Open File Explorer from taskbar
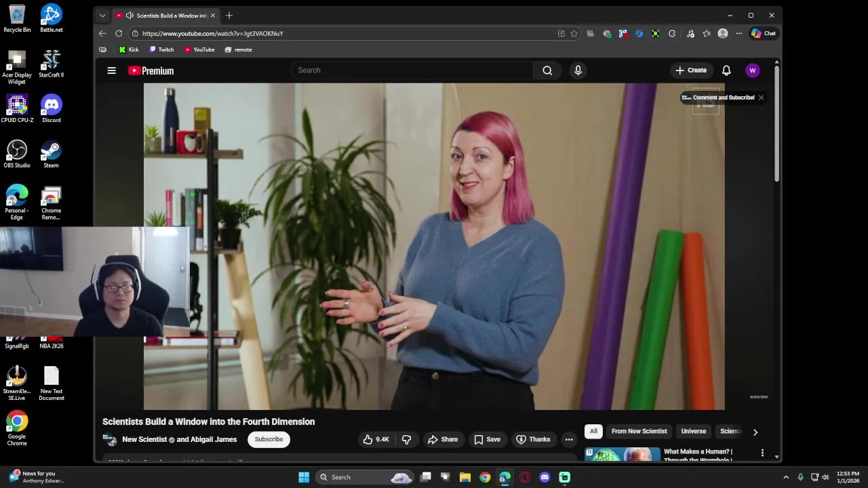The image size is (868, 488). click(465, 477)
